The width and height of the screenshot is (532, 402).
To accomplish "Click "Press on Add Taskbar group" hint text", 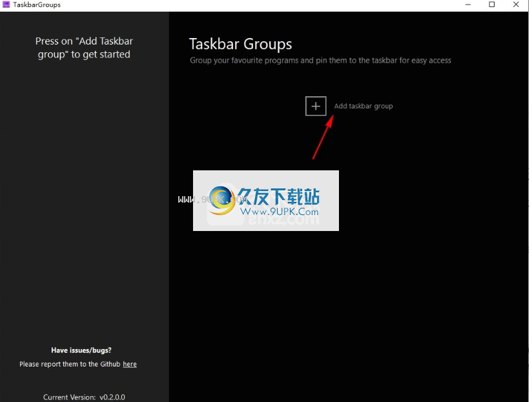I will coord(84,48).
